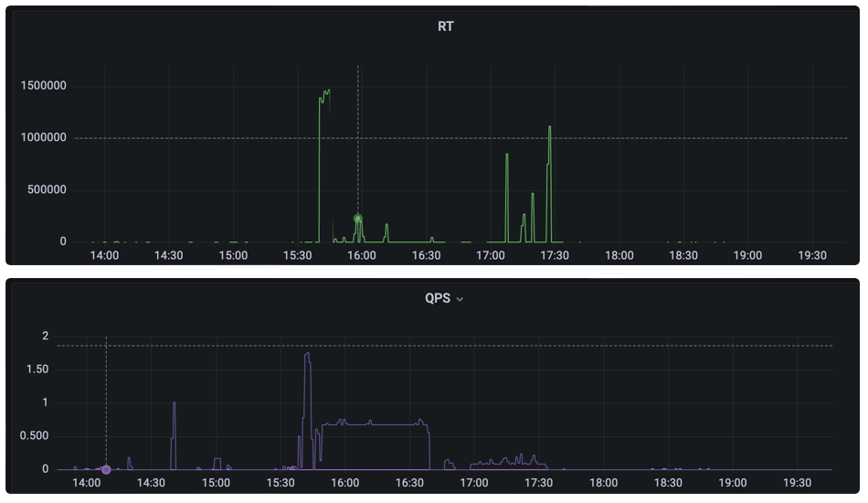Click the 16:00 label on RT time axis
The image size is (868, 503).
pos(362,256)
